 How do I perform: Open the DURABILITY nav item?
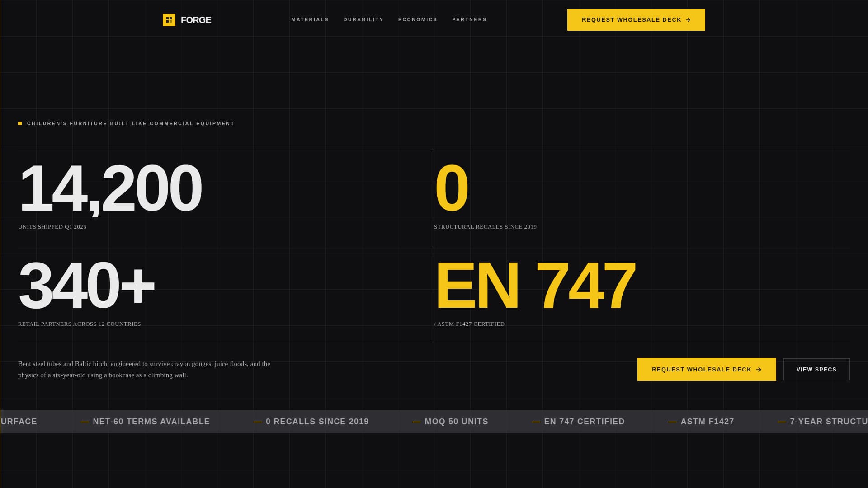(363, 20)
